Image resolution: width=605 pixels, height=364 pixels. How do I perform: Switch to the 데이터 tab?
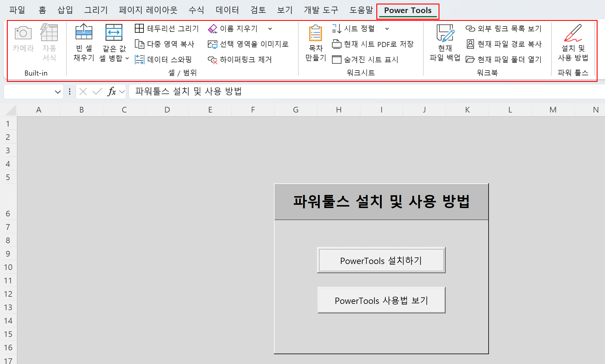(227, 10)
